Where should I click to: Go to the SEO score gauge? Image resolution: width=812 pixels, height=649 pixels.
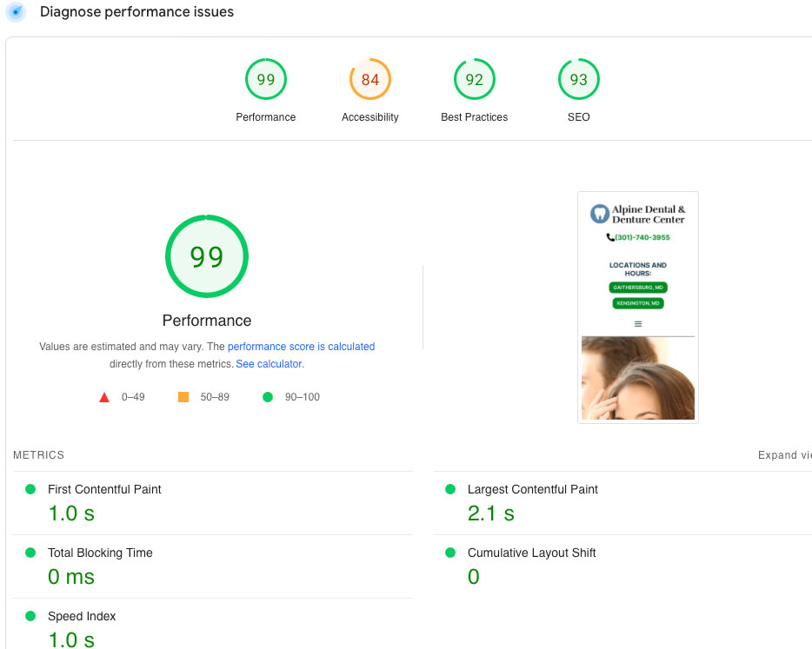pyautogui.click(x=578, y=80)
